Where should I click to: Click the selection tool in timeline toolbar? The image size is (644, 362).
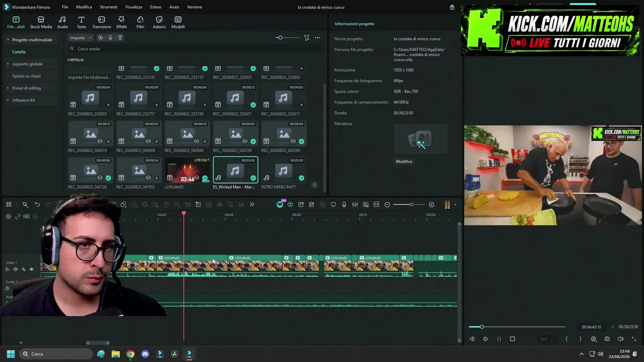tap(25, 205)
